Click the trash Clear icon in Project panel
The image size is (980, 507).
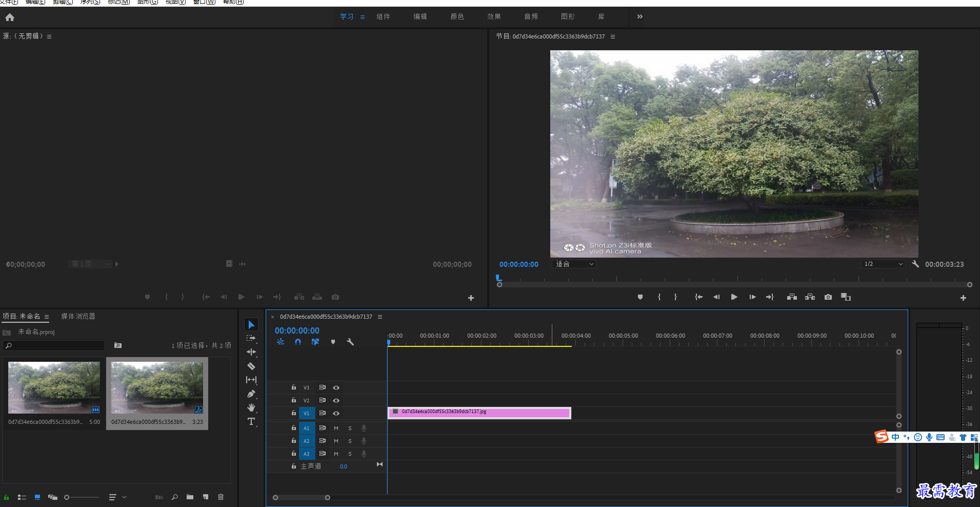coord(221,497)
